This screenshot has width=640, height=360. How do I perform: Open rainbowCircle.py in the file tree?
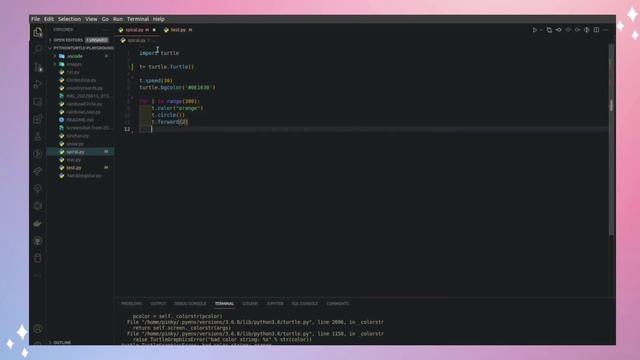pos(80,104)
